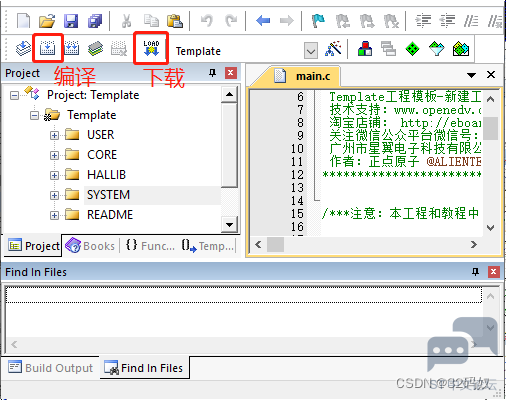
Task: Expand the README group
Action: click(54, 216)
